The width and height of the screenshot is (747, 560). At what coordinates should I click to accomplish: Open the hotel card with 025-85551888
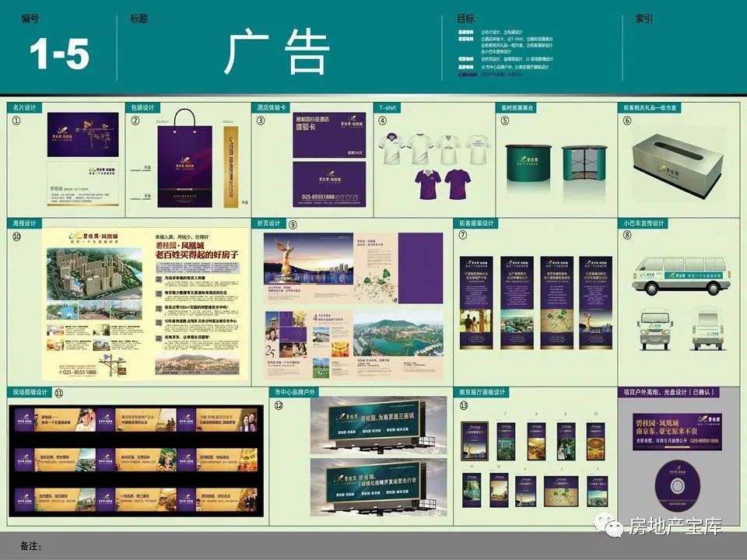tap(329, 184)
